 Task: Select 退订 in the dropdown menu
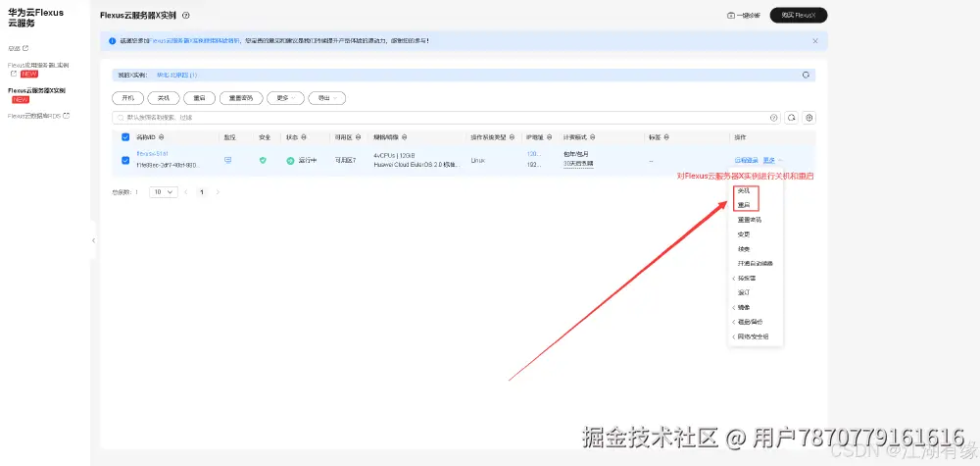pos(743,292)
